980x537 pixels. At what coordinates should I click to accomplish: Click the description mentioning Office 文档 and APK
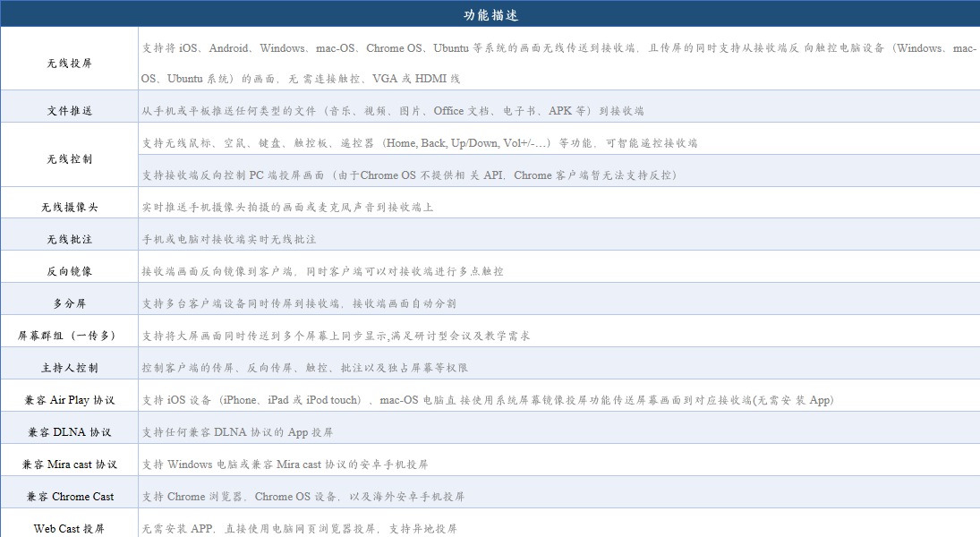tap(393, 111)
